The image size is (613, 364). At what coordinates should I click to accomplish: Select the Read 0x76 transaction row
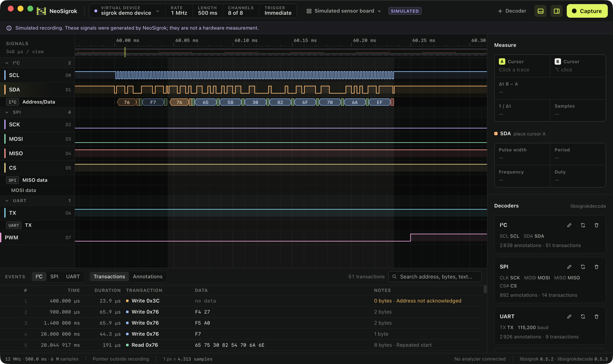[242, 345]
